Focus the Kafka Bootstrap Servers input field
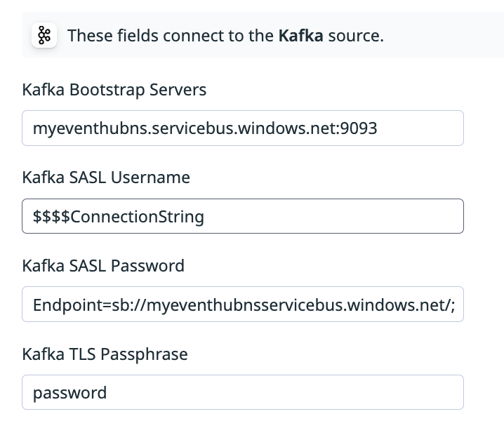 [243, 128]
